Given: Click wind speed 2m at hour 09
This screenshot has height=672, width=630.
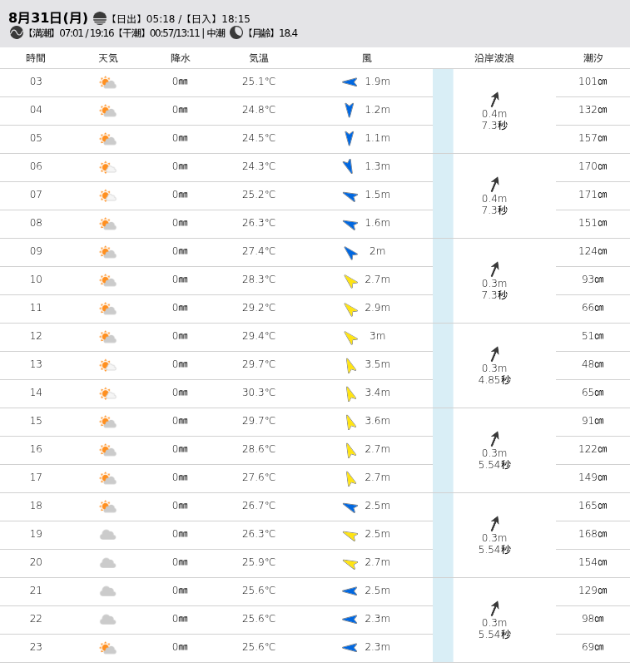Looking at the screenshot, I should 377,251.
